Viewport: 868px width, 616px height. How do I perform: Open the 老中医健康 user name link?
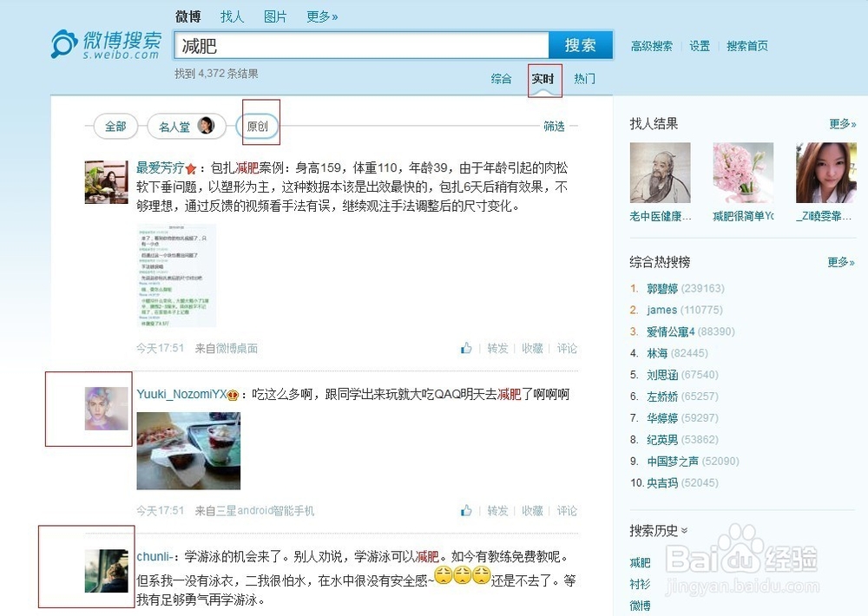click(x=661, y=216)
